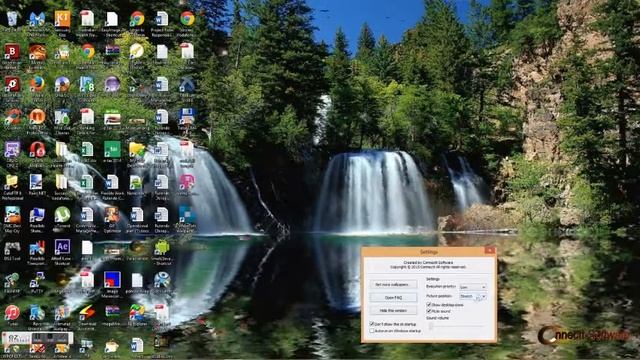Select the blue and red Image shortcut icon
This screenshot has width=640, height=360.
(x=112, y=280)
